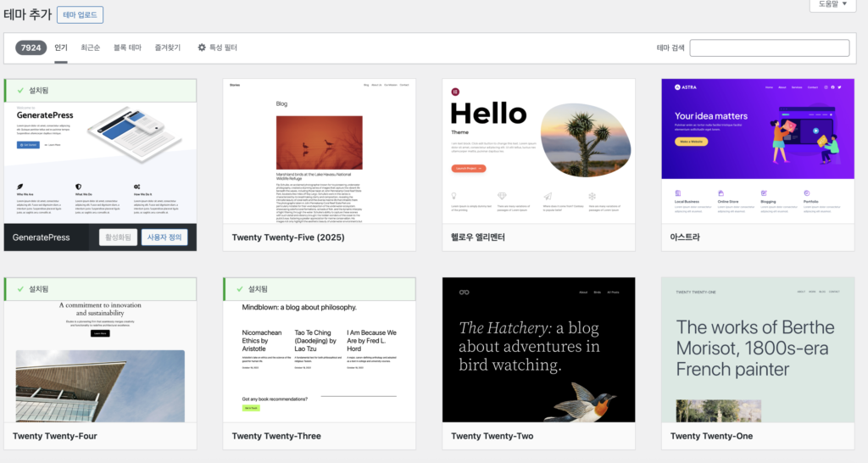Viewport: 868px width, 463px height.
Task: Open the Twenty Twenty-One theme thumbnail
Action: click(758, 350)
